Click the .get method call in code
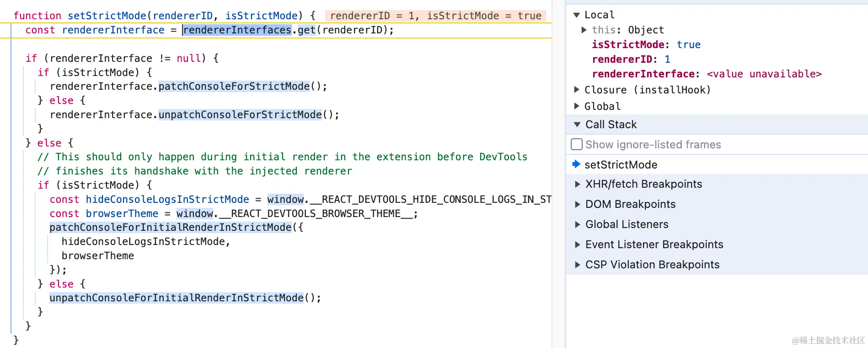This screenshot has height=348, width=868. coord(306,30)
